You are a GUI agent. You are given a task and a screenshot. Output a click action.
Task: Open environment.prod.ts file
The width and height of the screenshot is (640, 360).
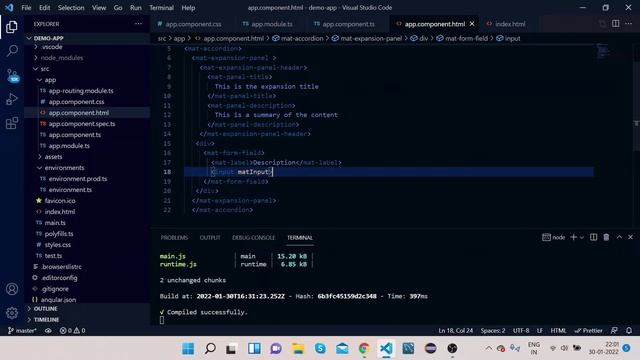(x=88, y=179)
